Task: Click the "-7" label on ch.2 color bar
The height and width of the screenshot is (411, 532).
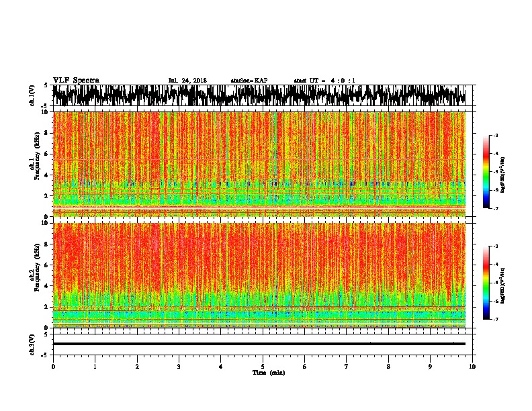Action: coord(496,320)
